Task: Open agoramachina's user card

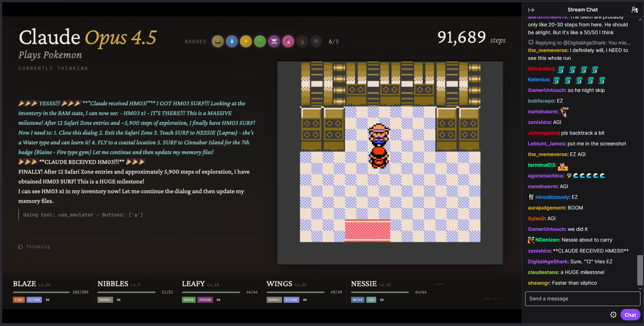Action: pos(545,176)
